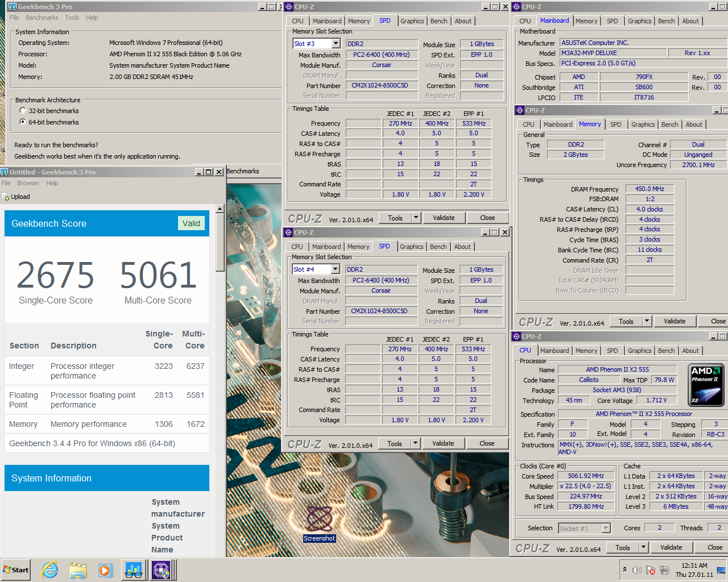
Task: Switch to CPU-Z via its taskbar icon
Action: pyautogui.click(x=161, y=570)
